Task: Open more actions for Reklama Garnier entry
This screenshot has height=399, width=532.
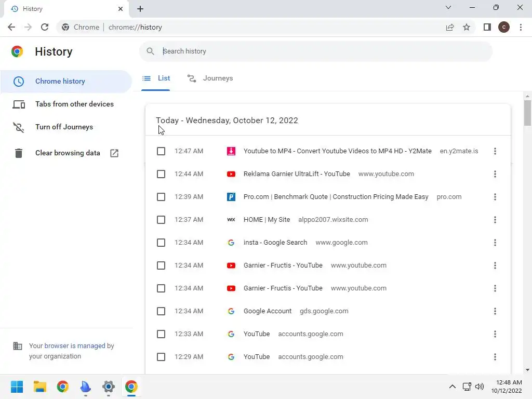Action: [x=495, y=174]
